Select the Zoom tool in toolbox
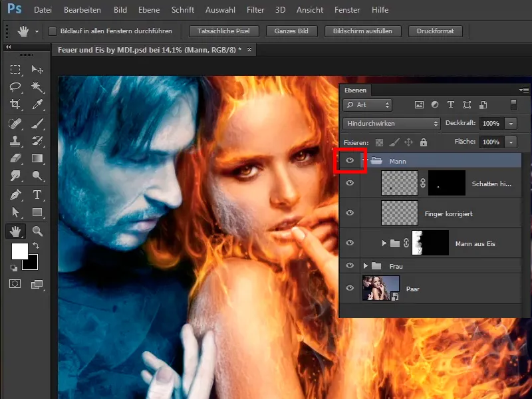This screenshot has height=399, width=532. tap(37, 231)
